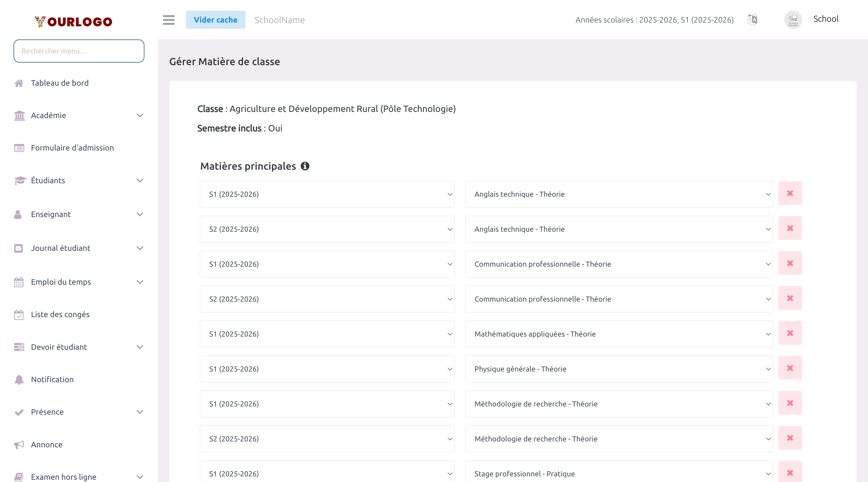This screenshot has width=868, height=482.
Task: Open the semester dropdown of first row
Action: (327, 194)
